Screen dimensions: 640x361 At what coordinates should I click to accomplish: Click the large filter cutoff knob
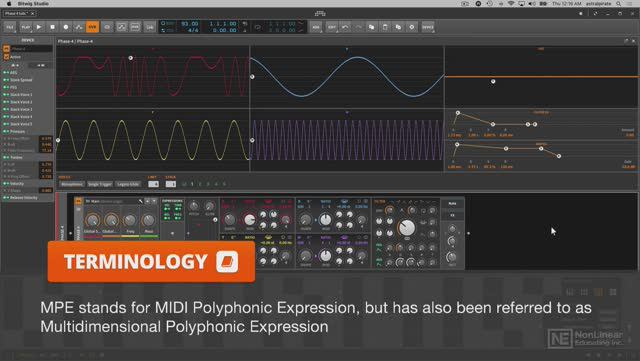pos(407,227)
